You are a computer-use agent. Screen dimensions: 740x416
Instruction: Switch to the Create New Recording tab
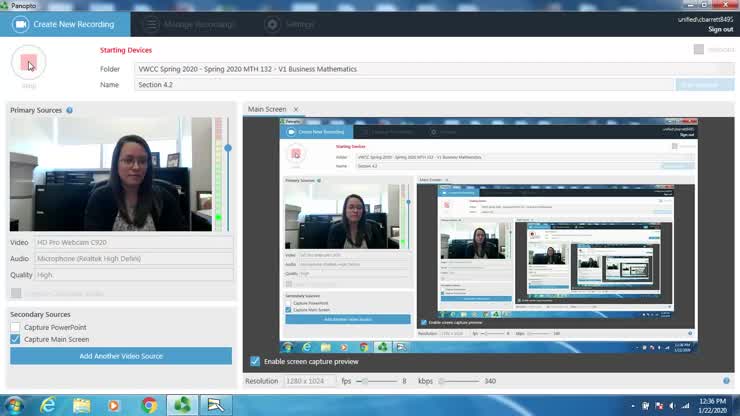[64, 23]
